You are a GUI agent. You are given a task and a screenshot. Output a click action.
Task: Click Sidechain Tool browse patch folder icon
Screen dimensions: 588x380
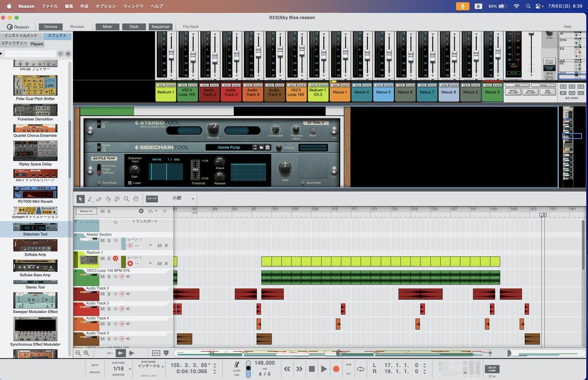point(262,147)
